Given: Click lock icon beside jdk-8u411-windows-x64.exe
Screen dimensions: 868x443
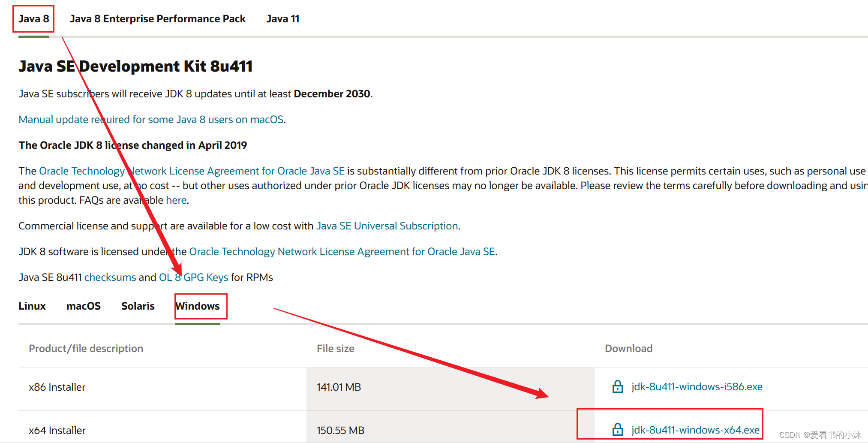Looking at the screenshot, I should [x=617, y=429].
